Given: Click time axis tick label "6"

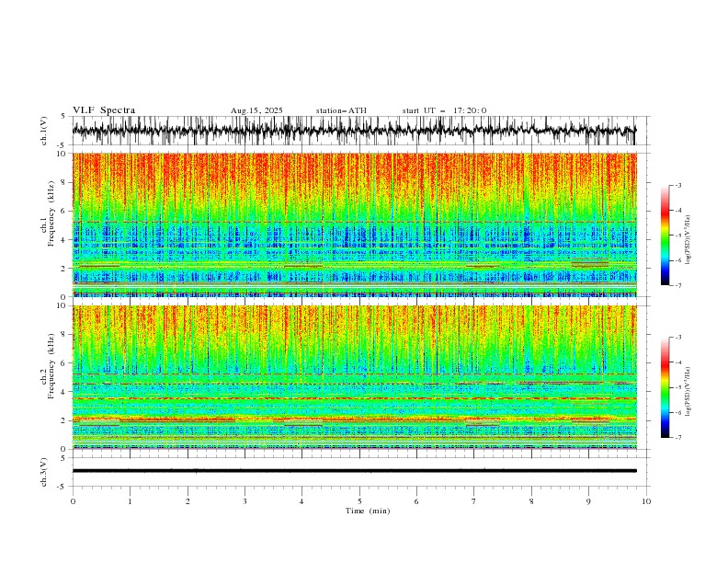Looking at the screenshot, I should [416, 501].
